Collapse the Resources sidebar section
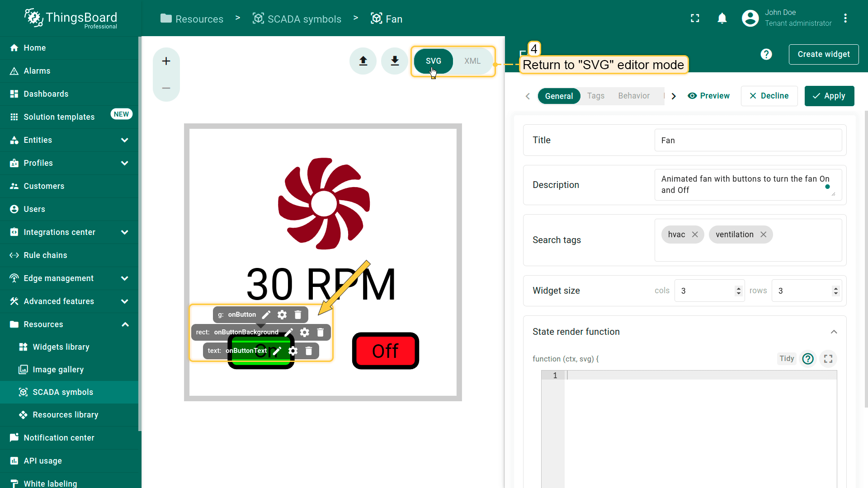 click(x=125, y=324)
